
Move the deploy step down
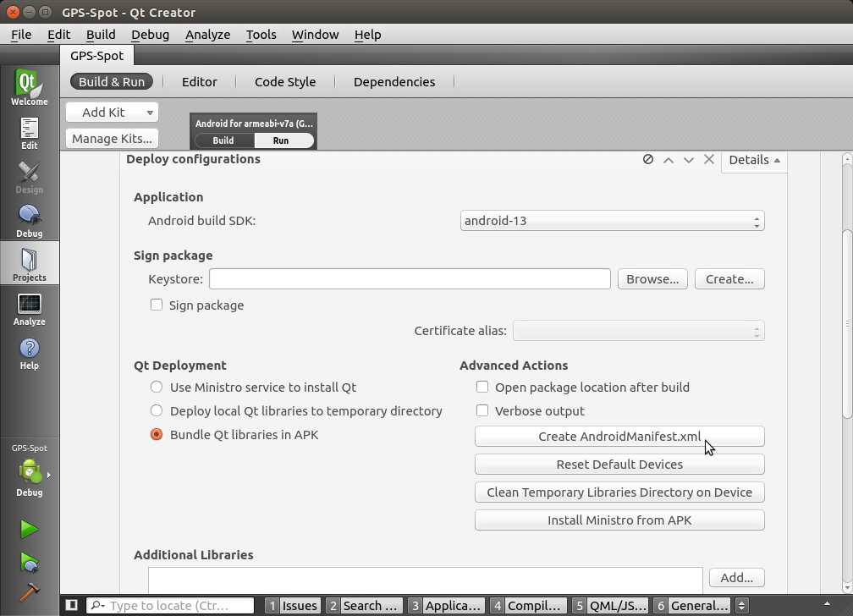689,160
